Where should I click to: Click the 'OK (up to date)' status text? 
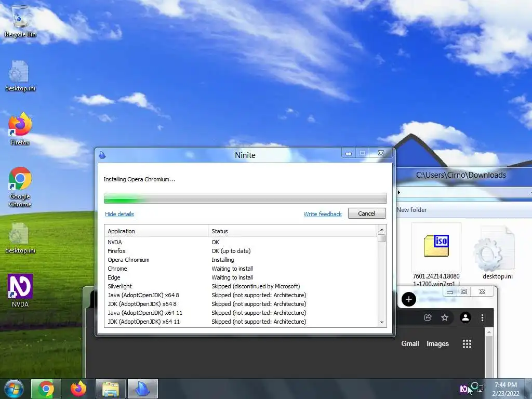point(231,251)
